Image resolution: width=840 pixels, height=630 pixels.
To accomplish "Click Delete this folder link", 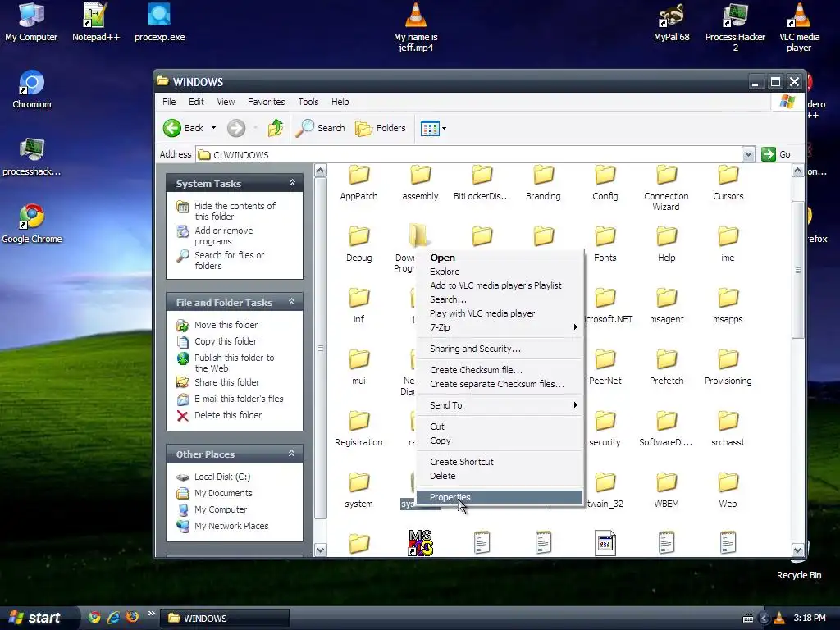I will (x=228, y=415).
